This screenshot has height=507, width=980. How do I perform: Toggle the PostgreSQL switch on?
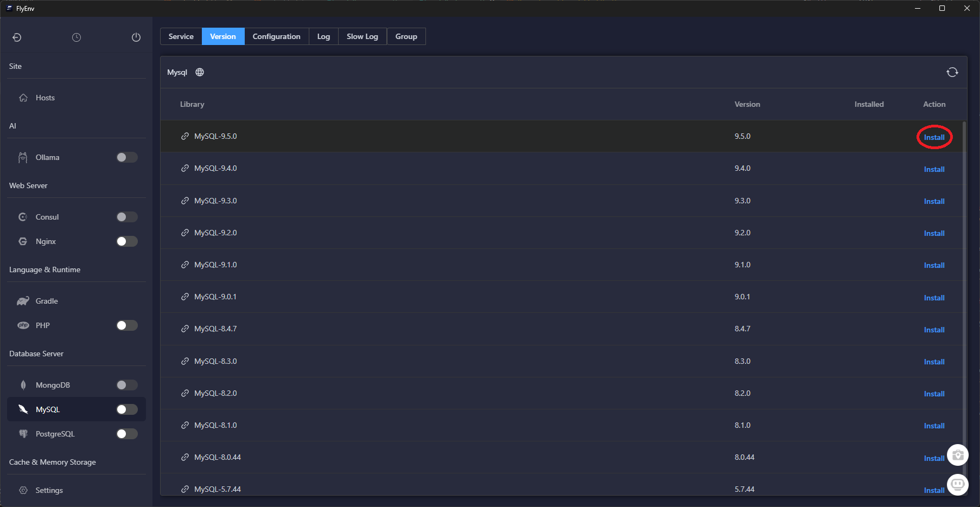click(127, 434)
